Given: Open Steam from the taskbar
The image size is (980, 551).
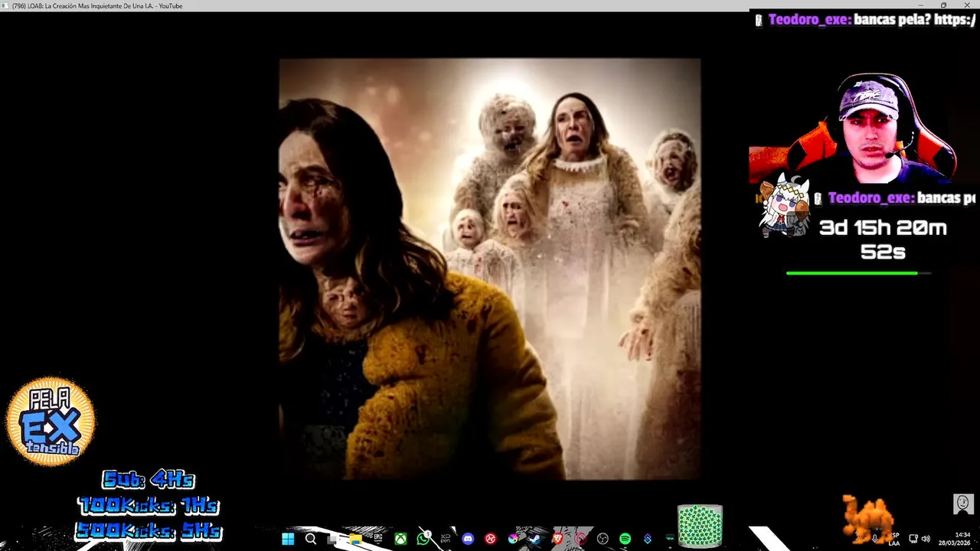Looking at the screenshot, I should [x=535, y=539].
